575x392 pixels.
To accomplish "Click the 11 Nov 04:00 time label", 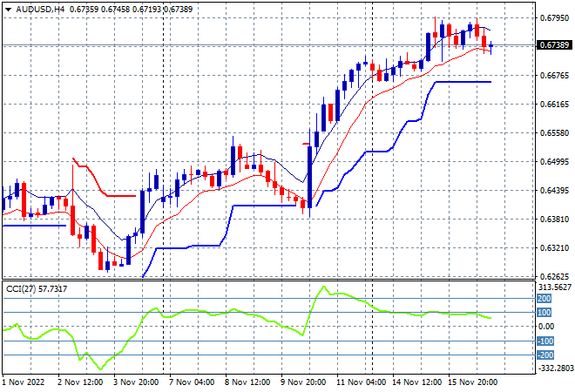I will [x=361, y=382].
